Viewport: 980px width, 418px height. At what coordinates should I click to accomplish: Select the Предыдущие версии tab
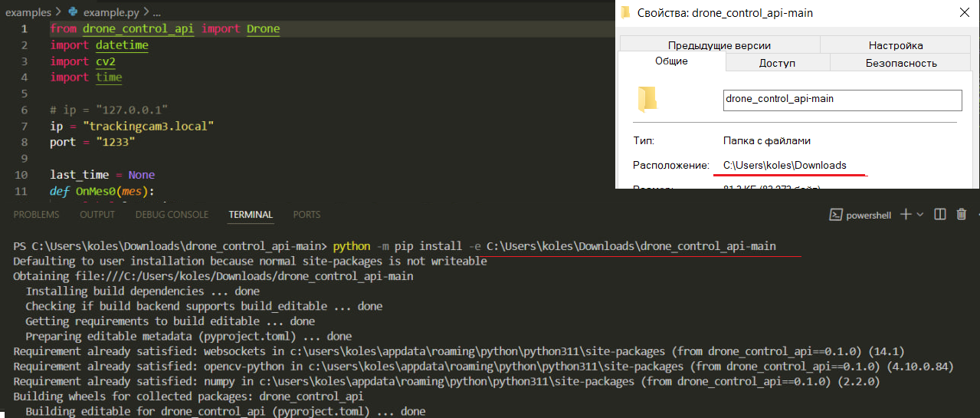coord(719,45)
